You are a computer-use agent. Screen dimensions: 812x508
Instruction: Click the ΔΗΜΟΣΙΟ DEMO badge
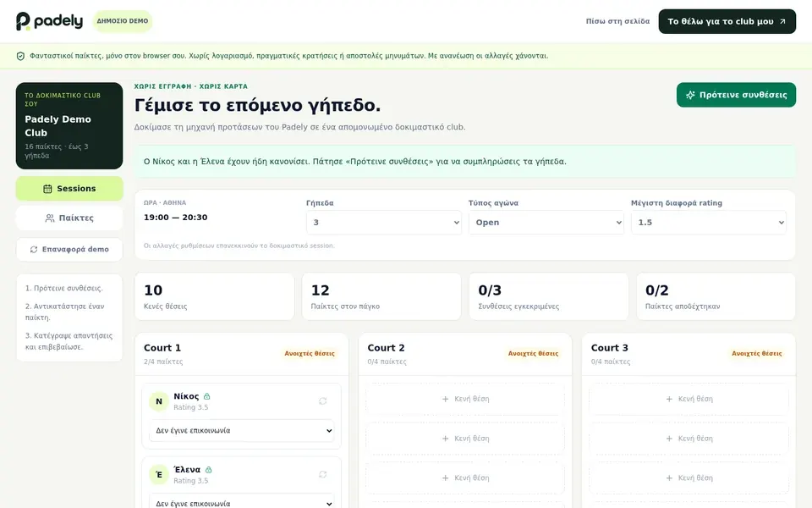coord(123,21)
